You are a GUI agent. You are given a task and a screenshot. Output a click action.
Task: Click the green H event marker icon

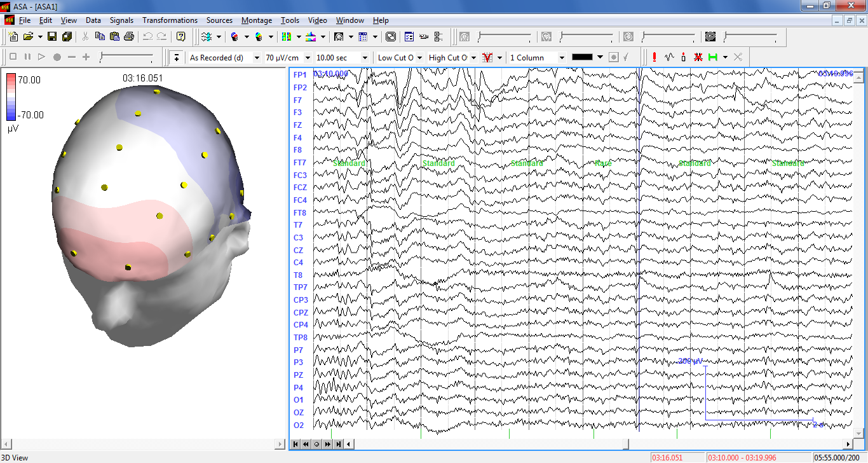pyautogui.click(x=713, y=57)
